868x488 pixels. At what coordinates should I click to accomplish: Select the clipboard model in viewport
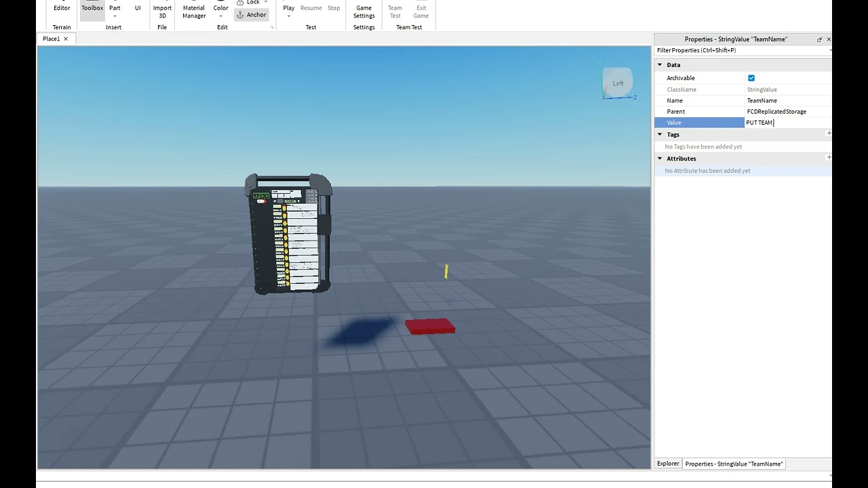289,234
